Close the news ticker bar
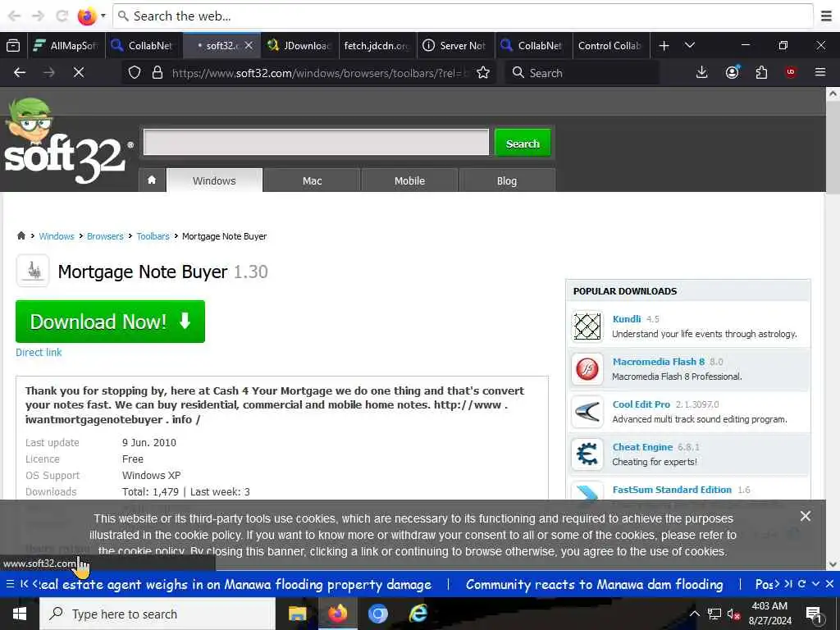Viewport: 840px width, 630px height. 829,584
